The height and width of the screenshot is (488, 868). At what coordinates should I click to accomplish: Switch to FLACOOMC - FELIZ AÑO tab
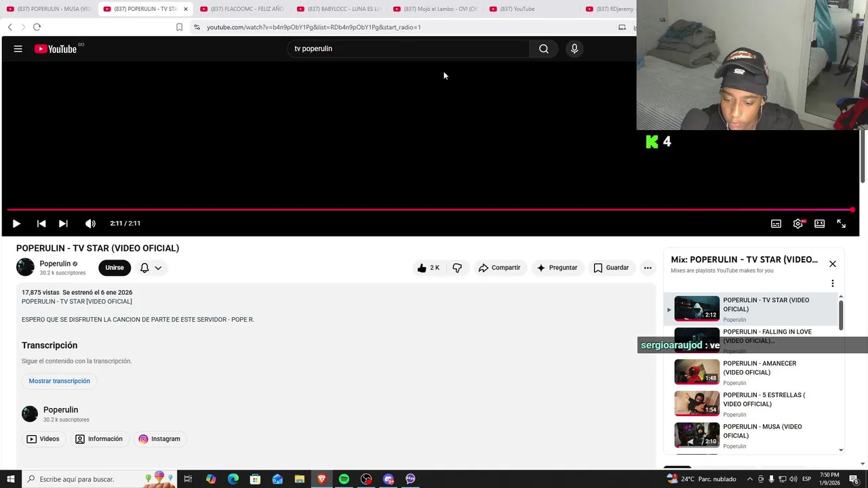point(242,9)
